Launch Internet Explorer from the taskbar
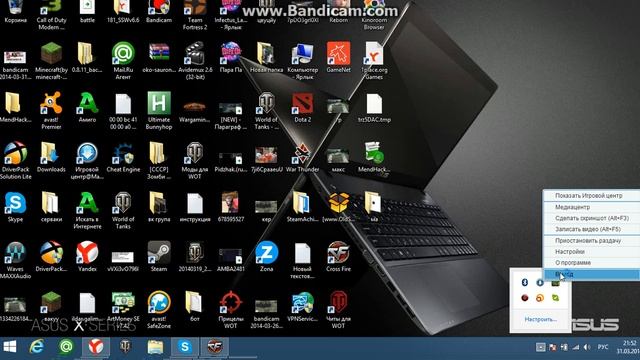This screenshot has width=640, height=360. pyautogui.click(x=37, y=347)
